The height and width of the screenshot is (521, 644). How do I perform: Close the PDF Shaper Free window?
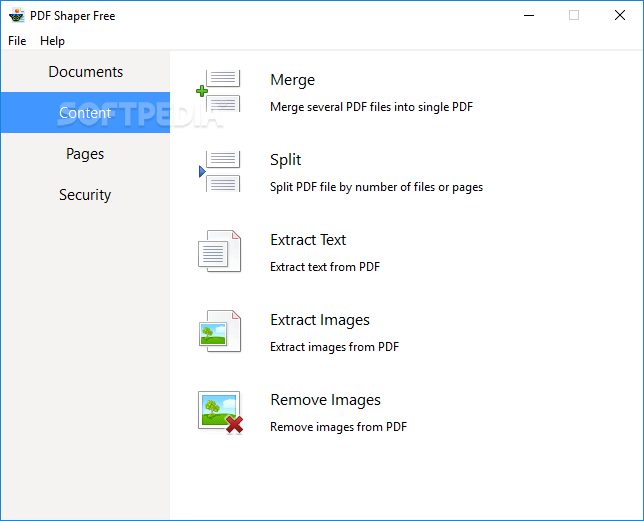point(620,16)
